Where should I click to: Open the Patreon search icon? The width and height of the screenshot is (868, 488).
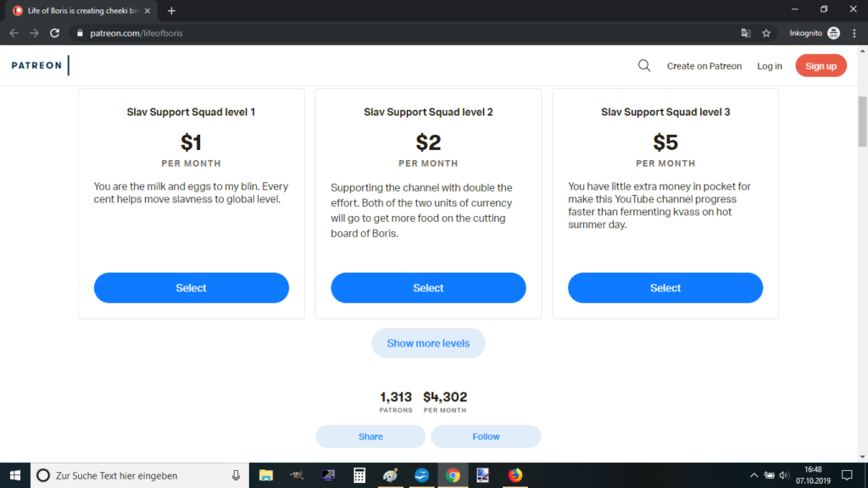(x=644, y=66)
